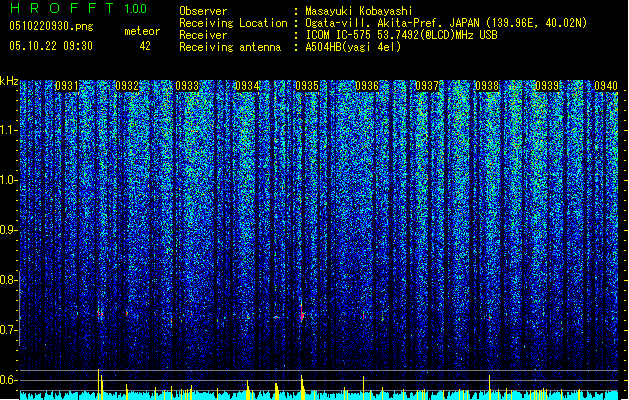
Task: Click the 1.0 kHz axis label
Action: (8, 180)
